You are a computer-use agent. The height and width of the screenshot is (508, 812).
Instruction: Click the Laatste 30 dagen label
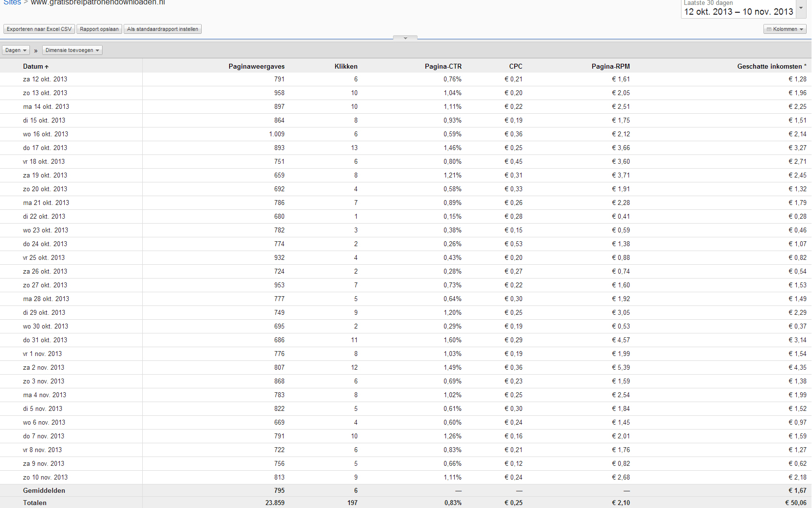pos(708,3)
